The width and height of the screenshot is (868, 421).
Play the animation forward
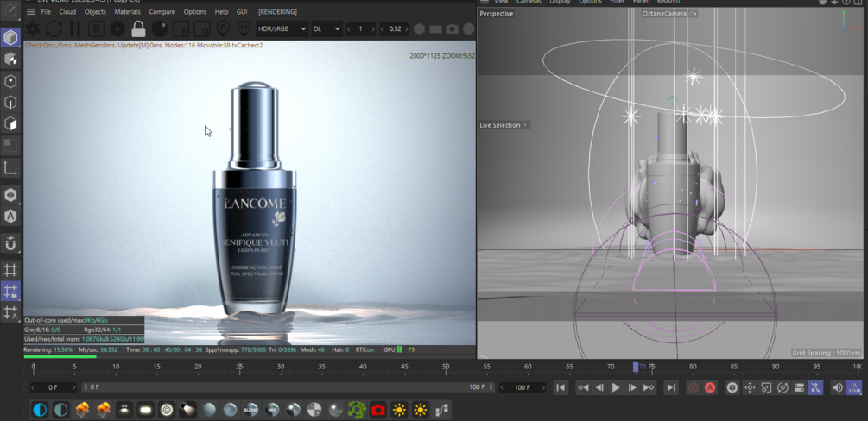616,388
